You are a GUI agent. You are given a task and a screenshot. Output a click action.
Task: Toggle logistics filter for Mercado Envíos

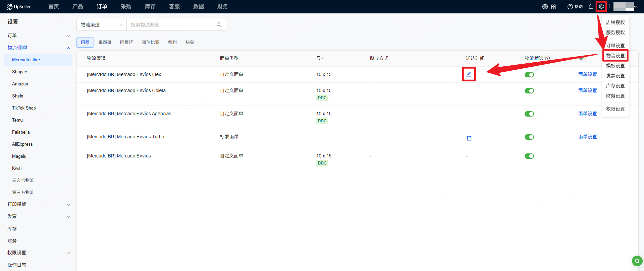pos(529,156)
